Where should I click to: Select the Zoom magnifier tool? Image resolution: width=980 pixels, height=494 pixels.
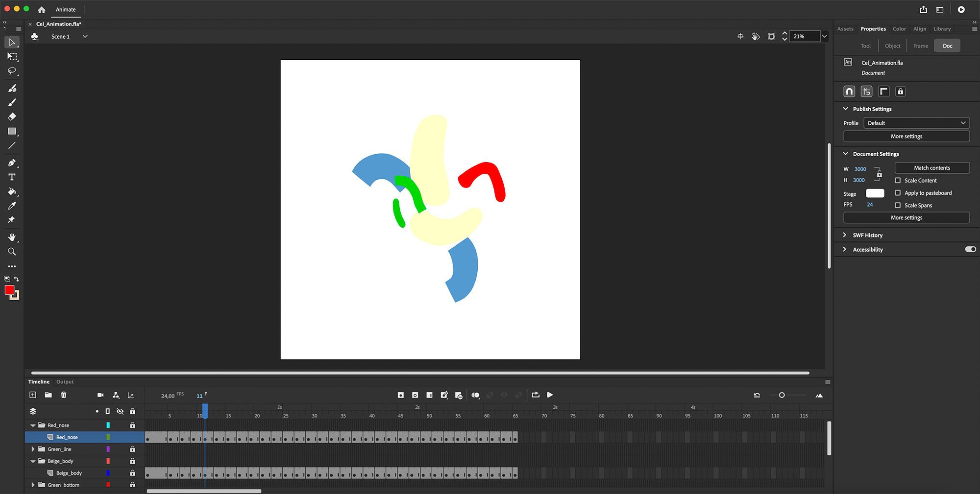pos(12,252)
